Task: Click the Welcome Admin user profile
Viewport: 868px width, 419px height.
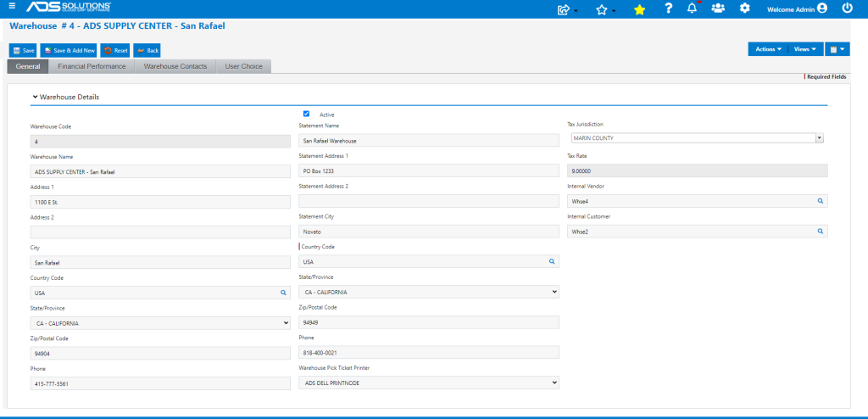Action: click(x=797, y=8)
